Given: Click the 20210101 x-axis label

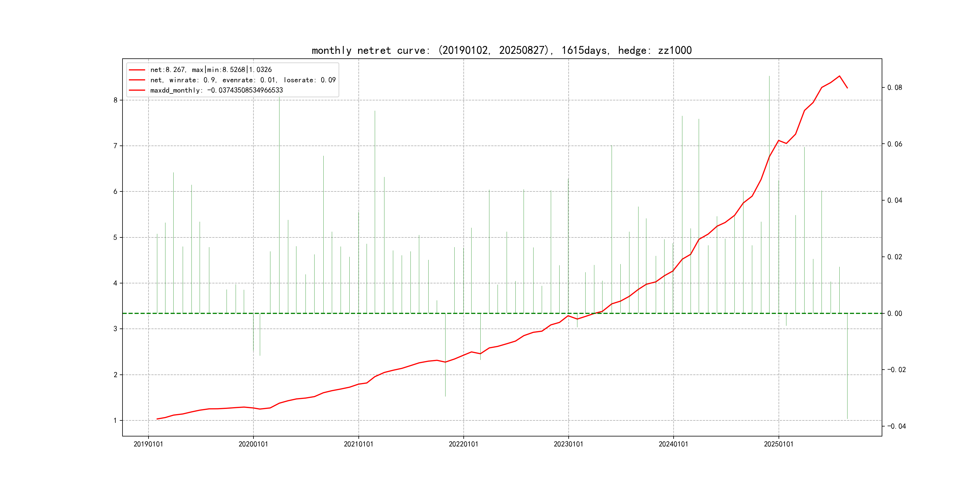Looking at the screenshot, I should pyautogui.click(x=358, y=444).
